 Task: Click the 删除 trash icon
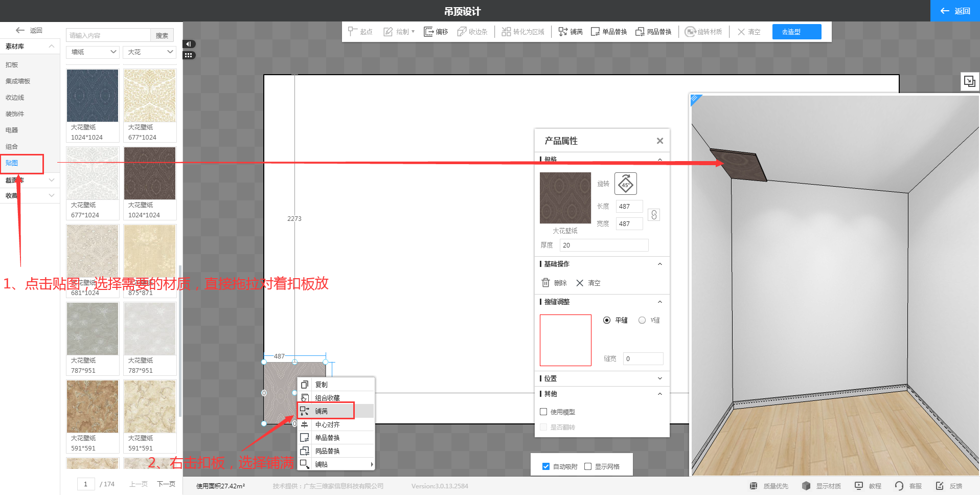point(546,283)
